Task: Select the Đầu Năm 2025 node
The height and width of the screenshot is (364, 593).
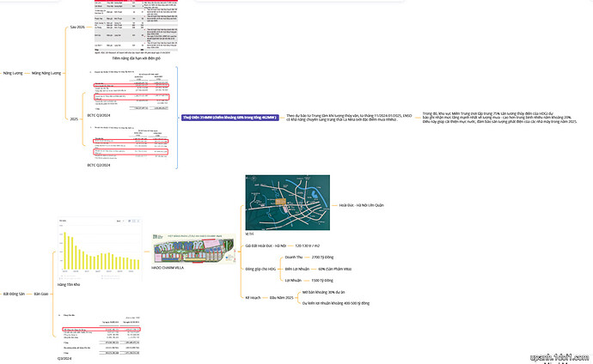Action: 281,298
